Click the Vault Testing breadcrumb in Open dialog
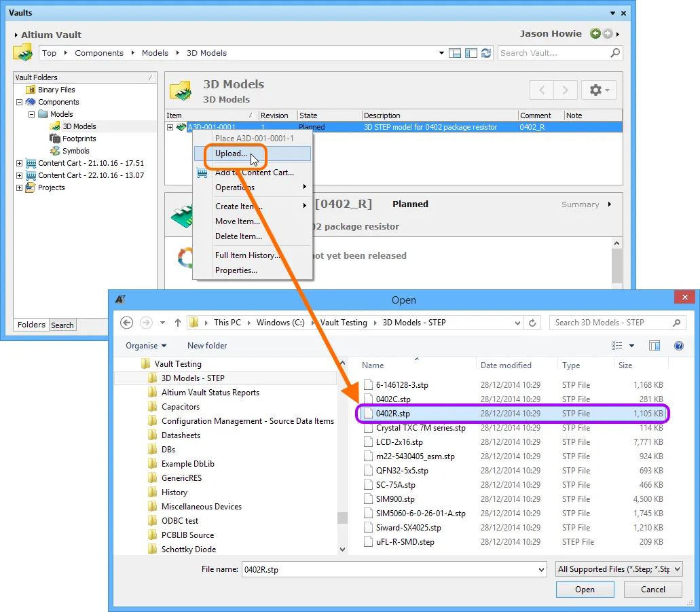 (x=344, y=323)
